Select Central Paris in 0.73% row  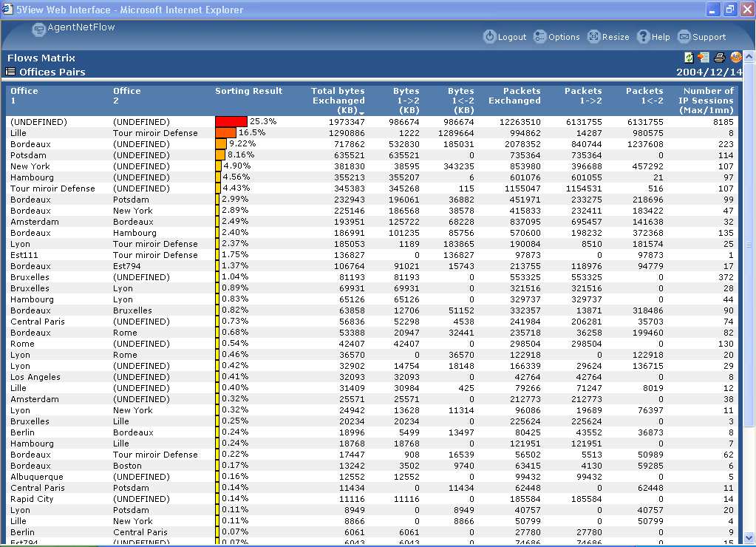(x=37, y=322)
